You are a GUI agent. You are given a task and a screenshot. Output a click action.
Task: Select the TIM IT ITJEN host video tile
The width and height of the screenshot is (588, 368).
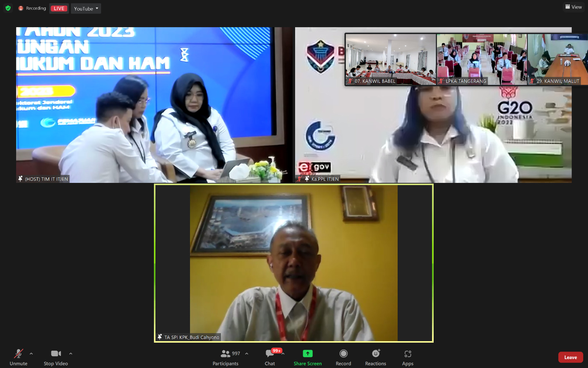coord(154,105)
